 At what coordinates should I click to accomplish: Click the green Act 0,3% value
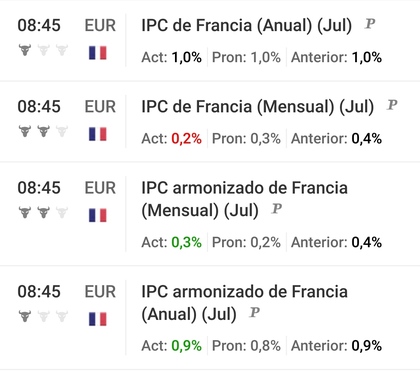tap(187, 242)
